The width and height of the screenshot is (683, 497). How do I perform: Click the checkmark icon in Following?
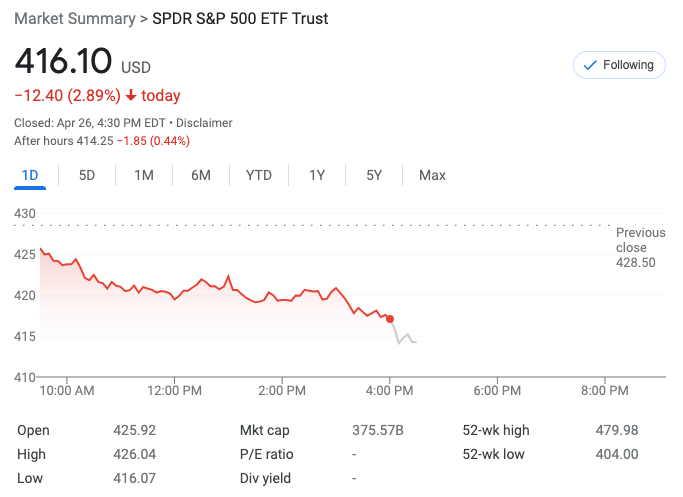[589, 65]
